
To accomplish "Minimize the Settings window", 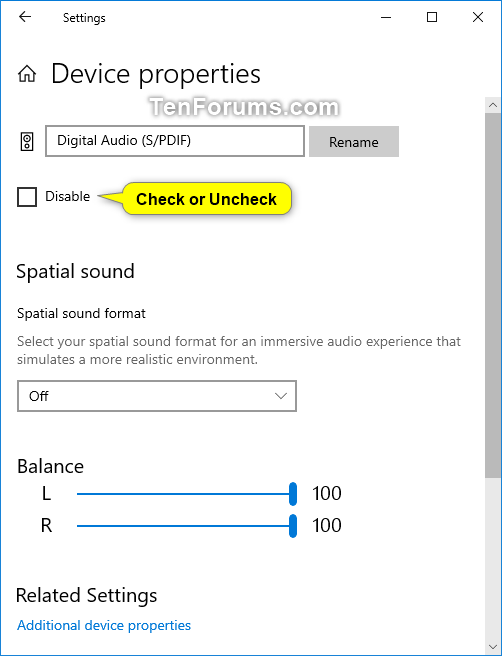I will click(x=386, y=17).
